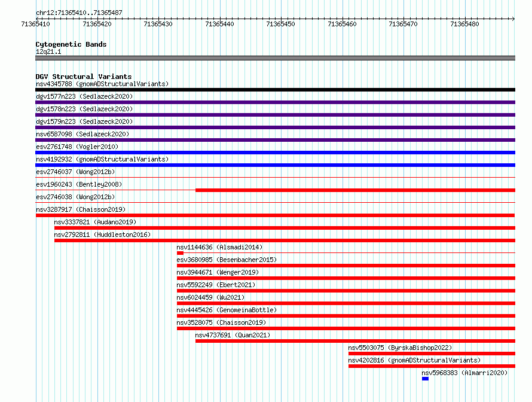
Task: Click the red bar of nsv5503075
Action: pos(432,354)
